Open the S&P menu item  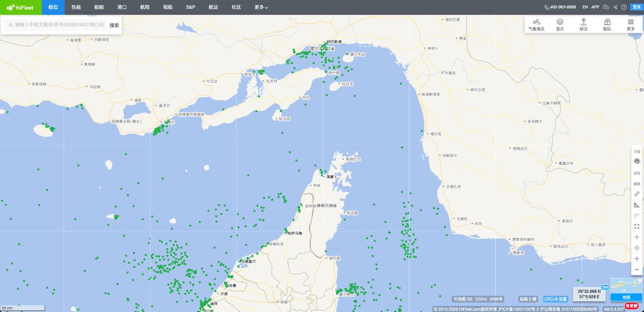pyautogui.click(x=191, y=8)
